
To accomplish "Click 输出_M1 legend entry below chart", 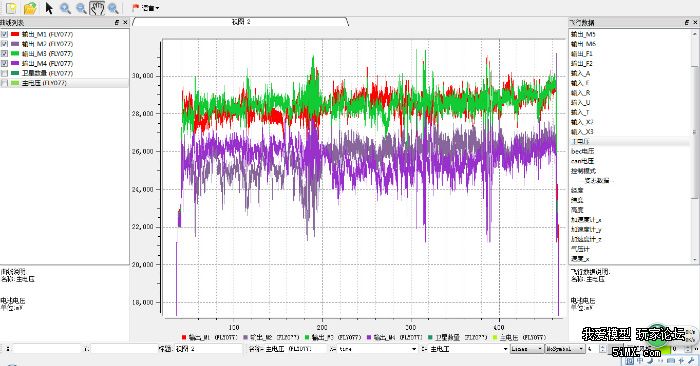I will 209,337.
